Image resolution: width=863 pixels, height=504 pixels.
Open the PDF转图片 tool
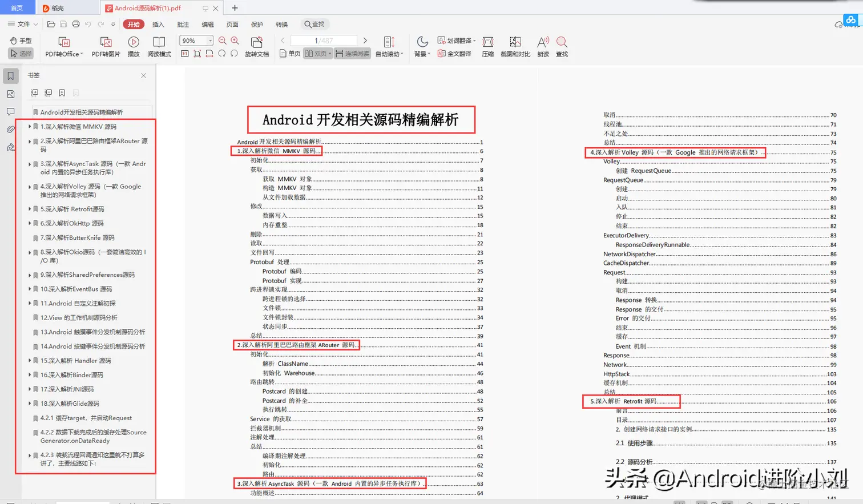click(x=106, y=46)
